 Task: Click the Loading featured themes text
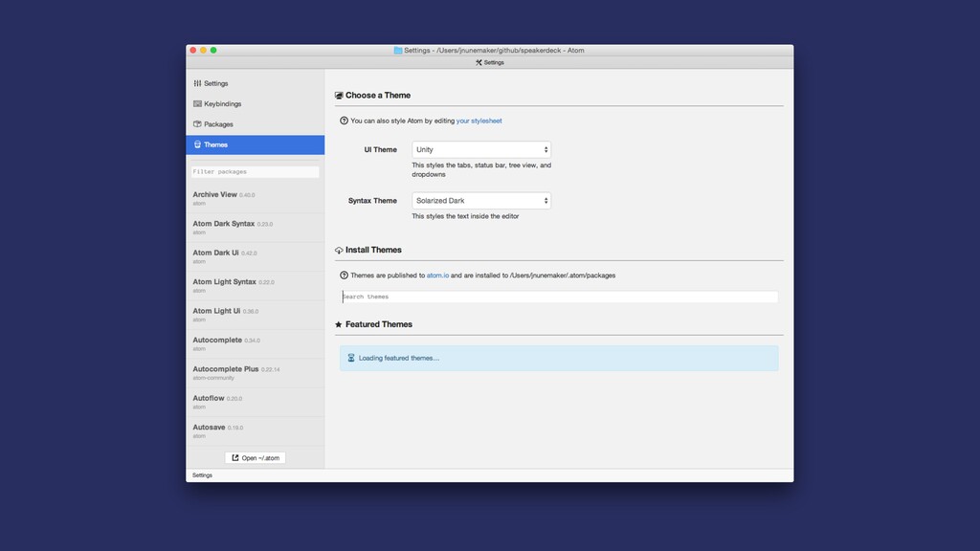pyautogui.click(x=399, y=358)
